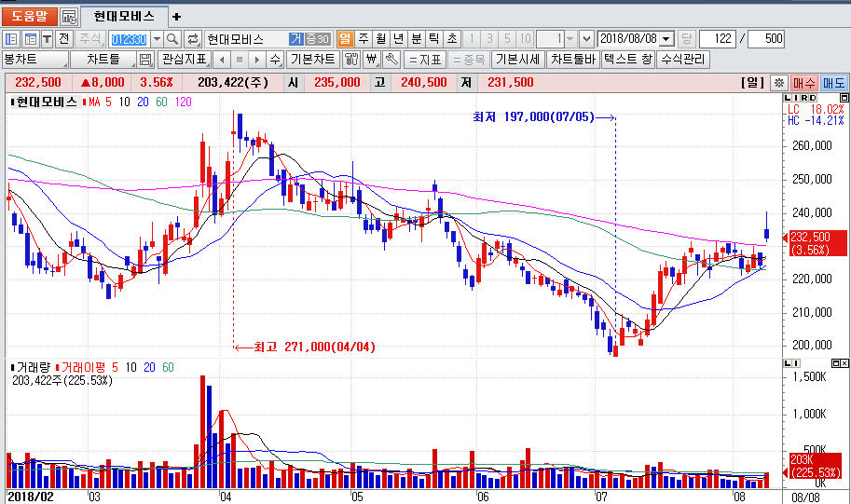
Task: Select the 현대모비스 tab
Action: click(x=125, y=17)
